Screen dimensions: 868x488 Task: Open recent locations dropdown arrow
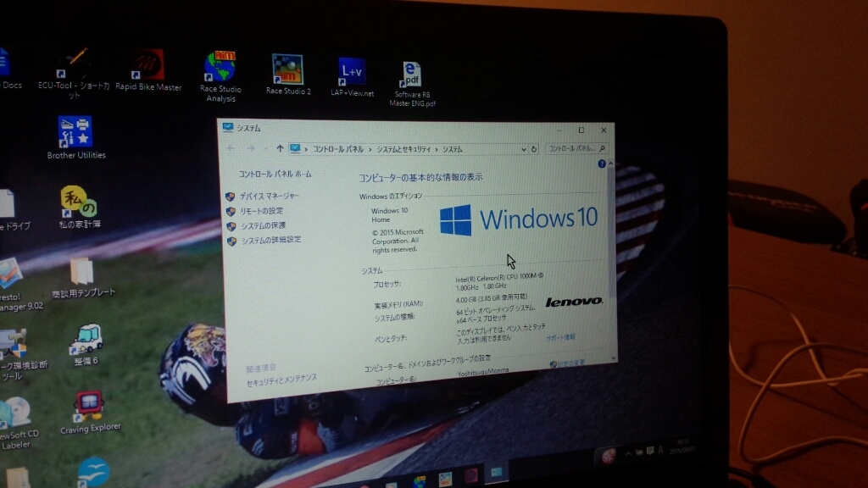coord(265,149)
